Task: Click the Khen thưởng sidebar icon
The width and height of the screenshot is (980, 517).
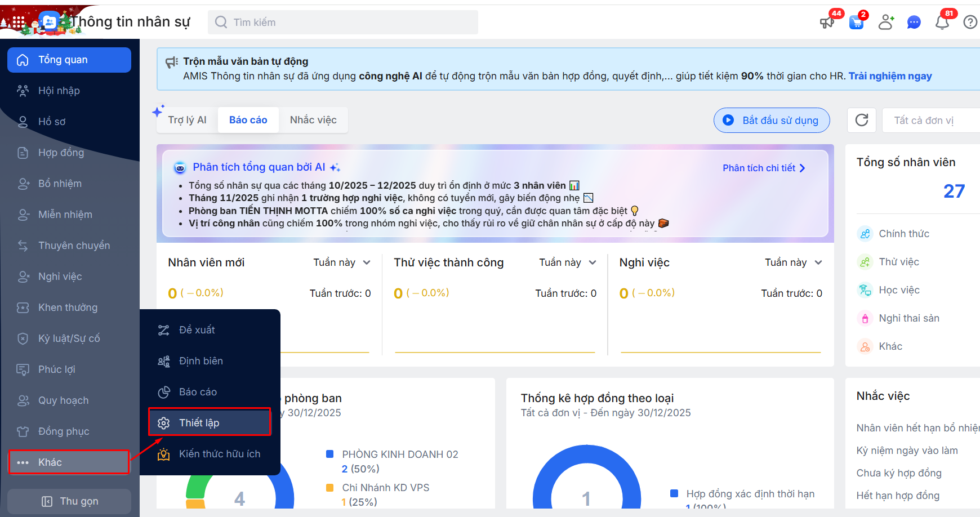Action: (23, 307)
